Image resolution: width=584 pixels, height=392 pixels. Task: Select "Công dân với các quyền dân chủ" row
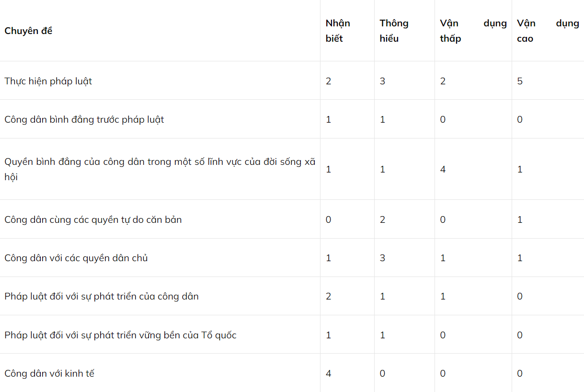[x=76, y=258]
